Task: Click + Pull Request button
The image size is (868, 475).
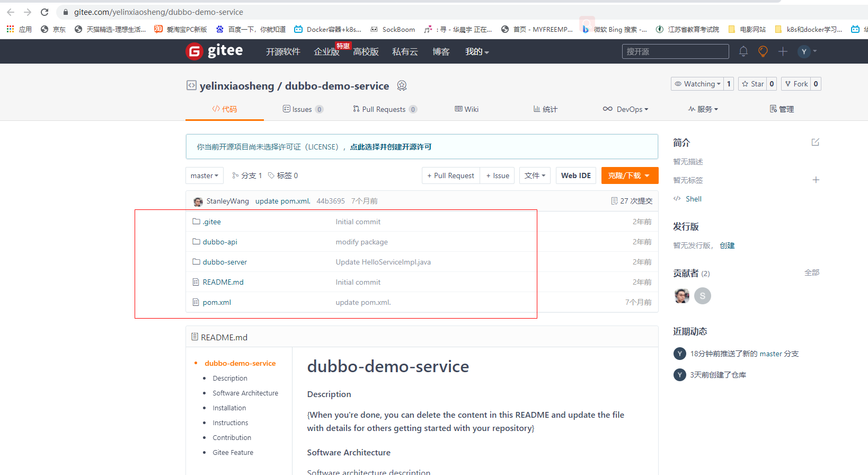Action: [451, 175]
